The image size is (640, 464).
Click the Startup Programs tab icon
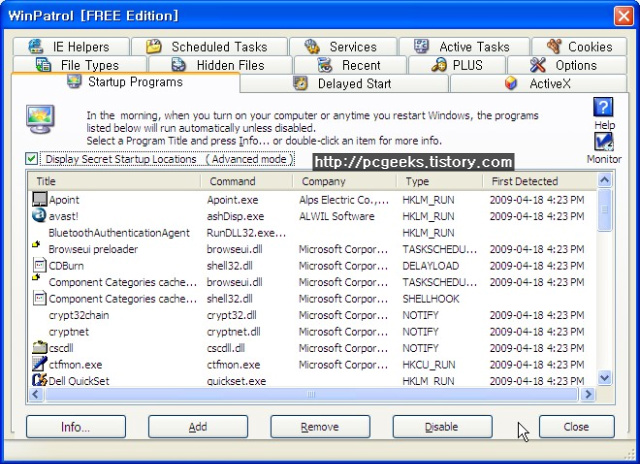pos(74,81)
